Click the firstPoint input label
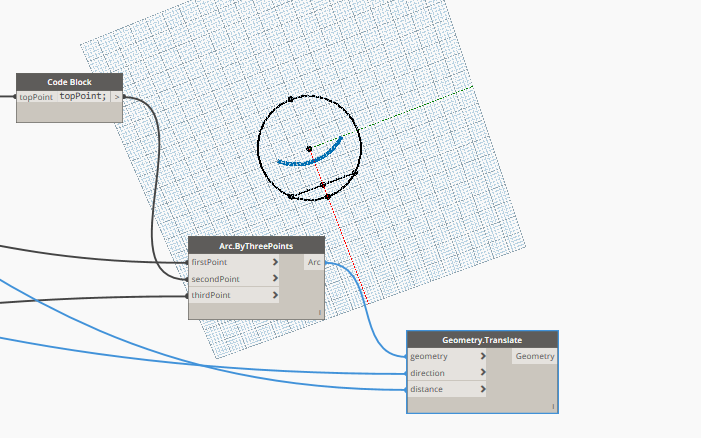This screenshot has height=438, width=701. [209, 262]
